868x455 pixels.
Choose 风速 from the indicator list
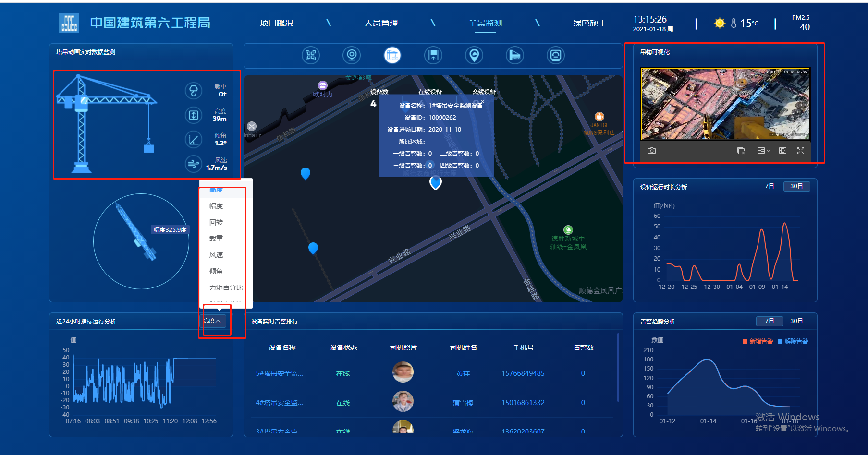pos(216,255)
